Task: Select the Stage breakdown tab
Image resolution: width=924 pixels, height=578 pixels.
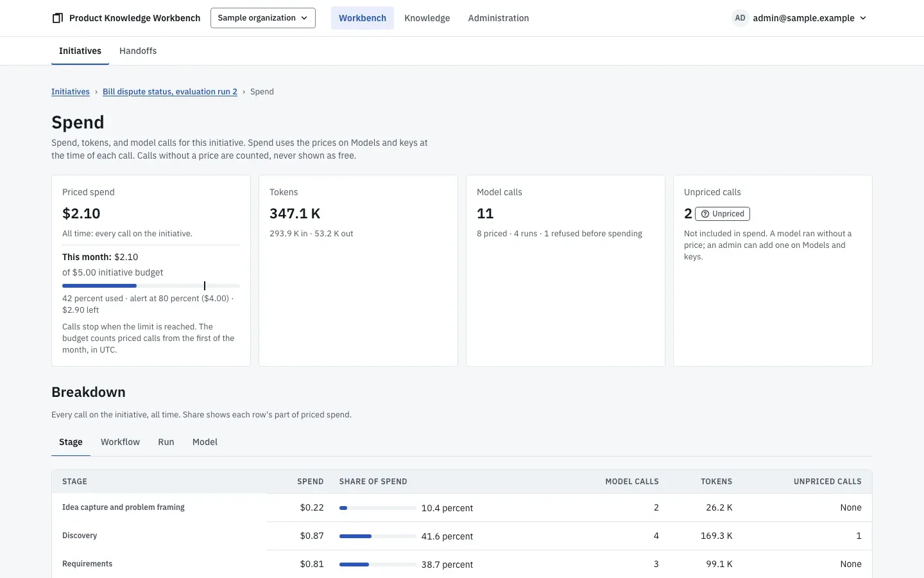Action: tap(71, 442)
